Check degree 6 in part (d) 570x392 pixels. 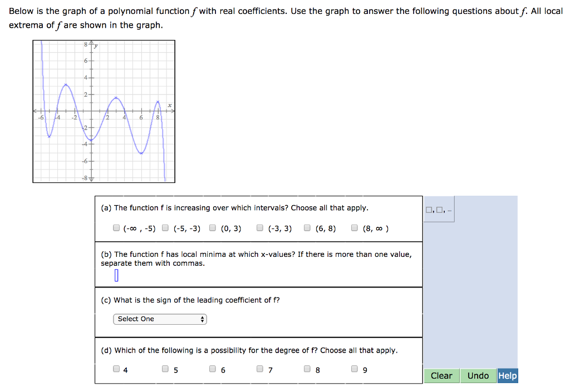tap(212, 368)
